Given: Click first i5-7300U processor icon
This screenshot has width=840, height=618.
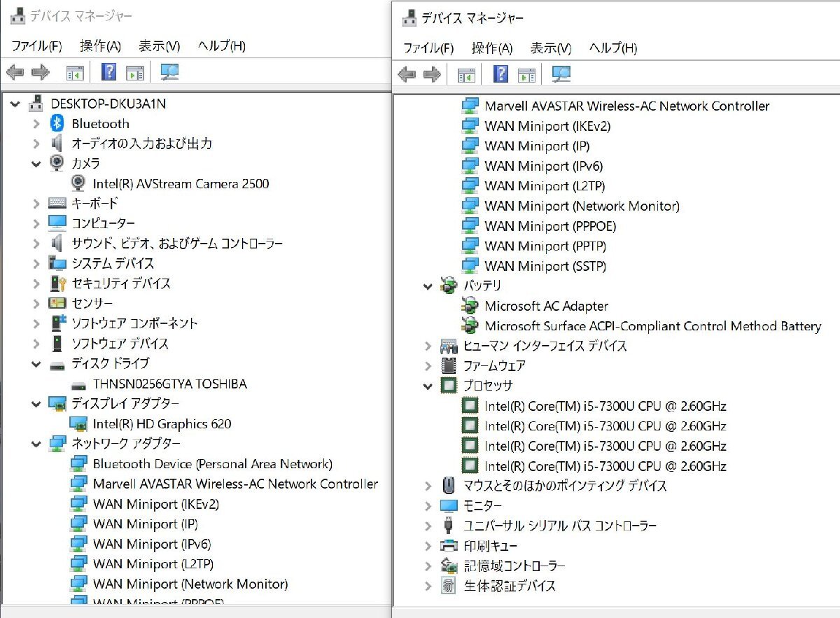Looking at the screenshot, I should (x=470, y=406).
